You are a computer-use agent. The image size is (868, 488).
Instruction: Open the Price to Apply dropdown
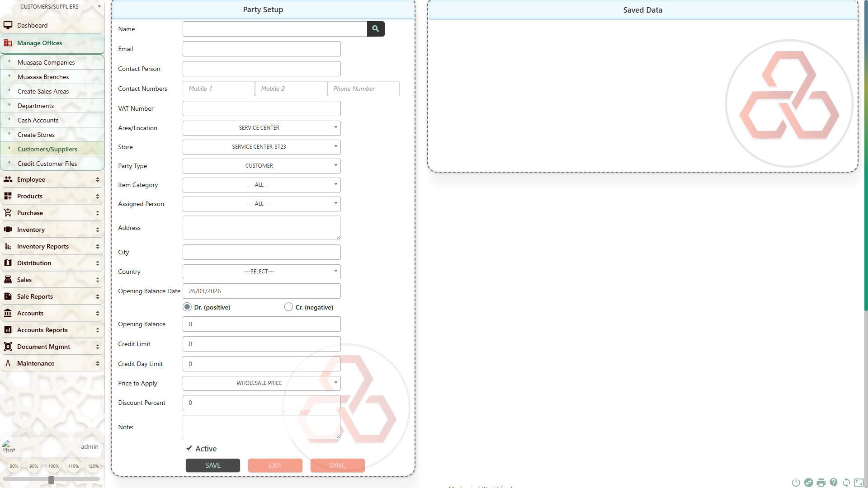pyautogui.click(x=261, y=383)
